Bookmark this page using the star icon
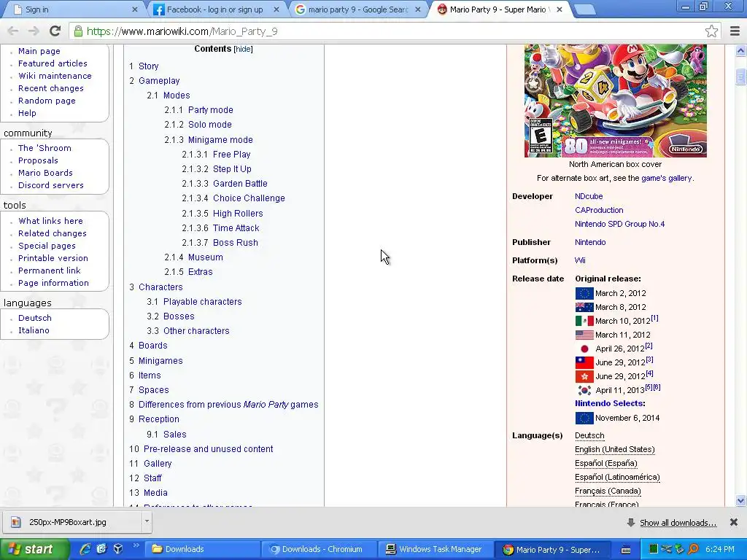The height and width of the screenshot is (560, 747). point(711,31)
